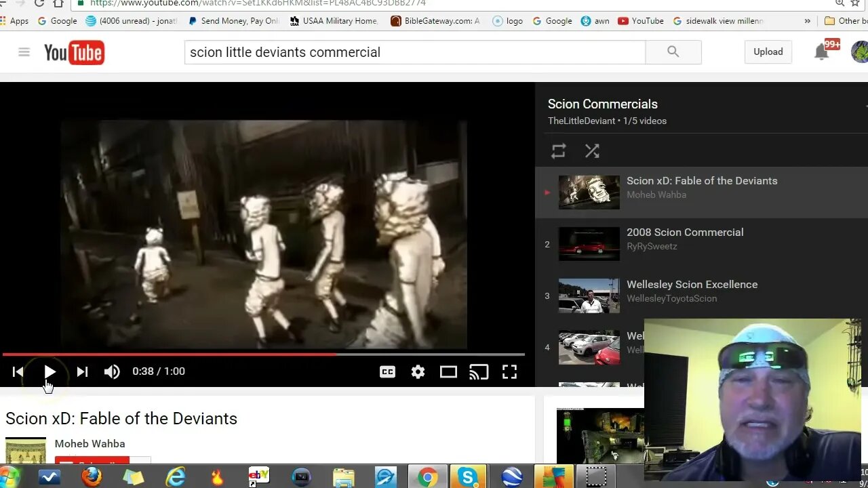Skip to the previous video
Viewport: 868px width, 488px height.
[18, 371]
